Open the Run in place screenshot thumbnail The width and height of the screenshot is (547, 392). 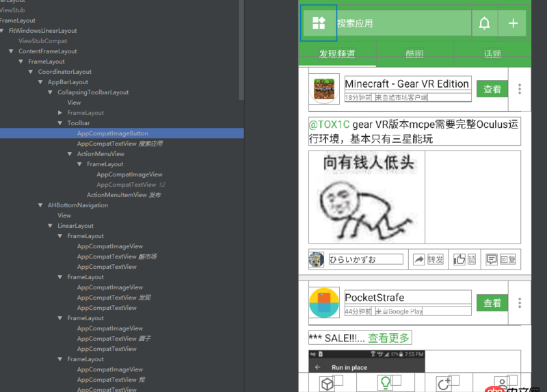pyautogui.click(x=366, y=361)
